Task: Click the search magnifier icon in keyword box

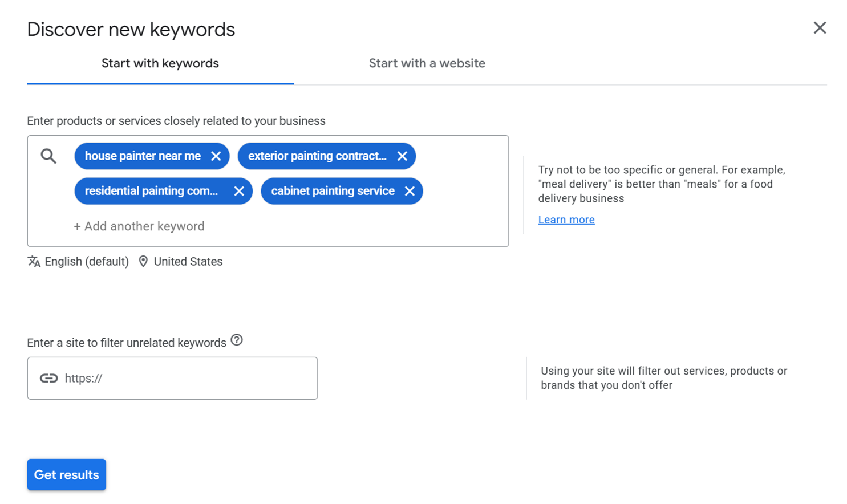Action: point(48,156)
